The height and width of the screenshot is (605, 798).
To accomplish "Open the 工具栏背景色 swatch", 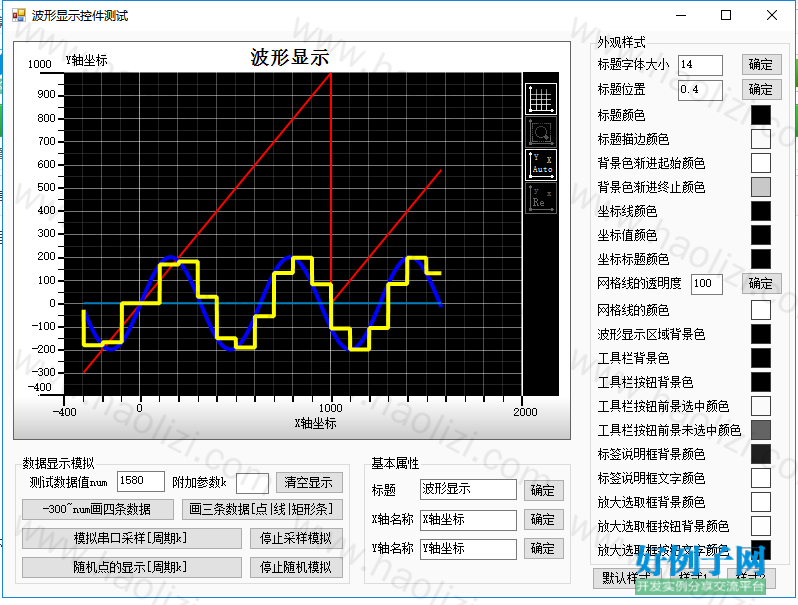I will click(761, 358).
